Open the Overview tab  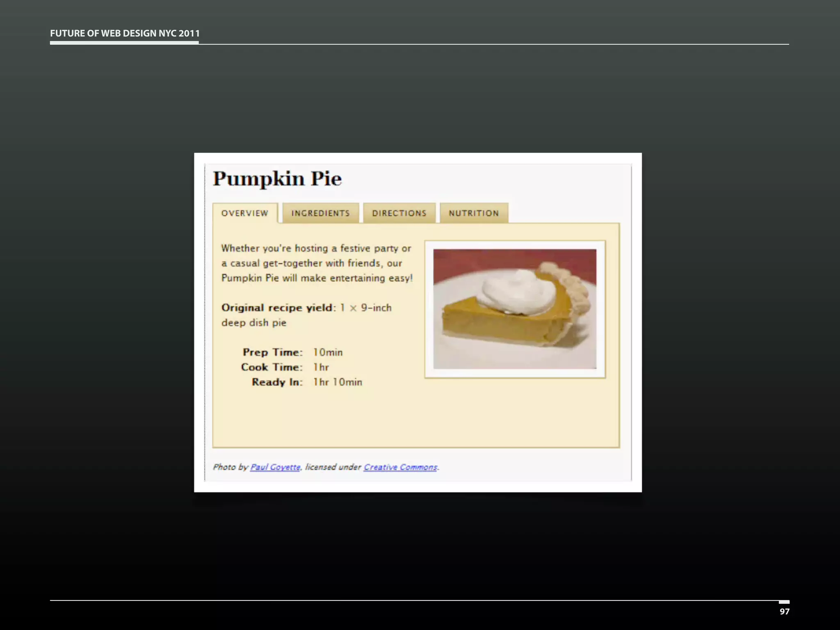[x=245, y=213]
